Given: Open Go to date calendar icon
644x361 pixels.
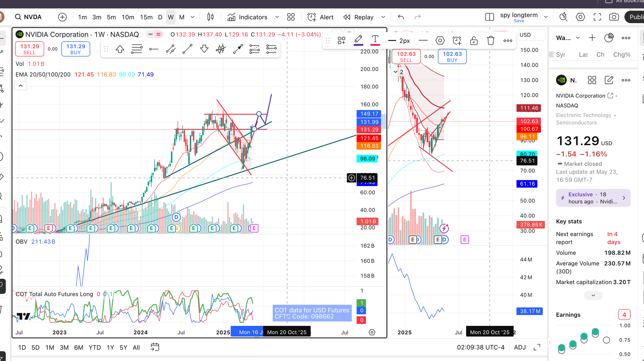Looking at the screenshot, I should (155, 347).
